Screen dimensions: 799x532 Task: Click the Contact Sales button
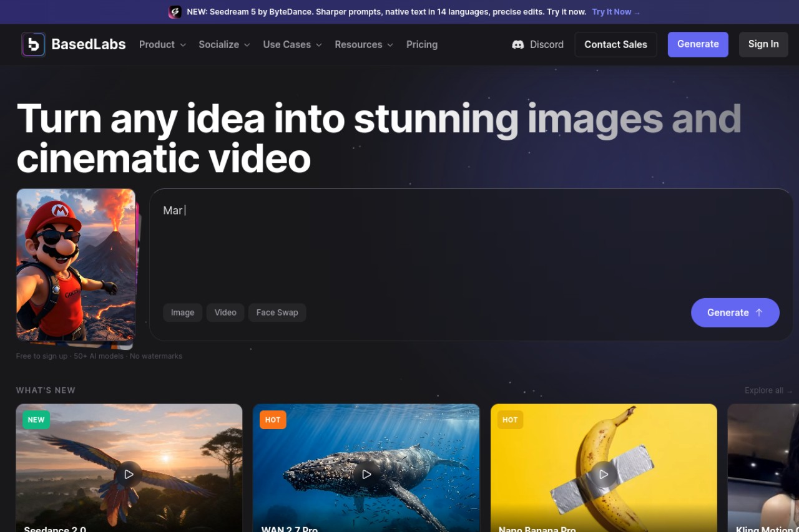(x=615, y=44)
